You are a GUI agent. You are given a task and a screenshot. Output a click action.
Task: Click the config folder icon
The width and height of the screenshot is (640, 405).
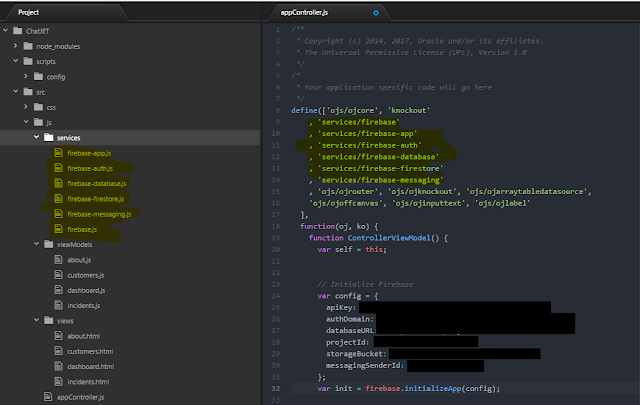coord(38,76)
